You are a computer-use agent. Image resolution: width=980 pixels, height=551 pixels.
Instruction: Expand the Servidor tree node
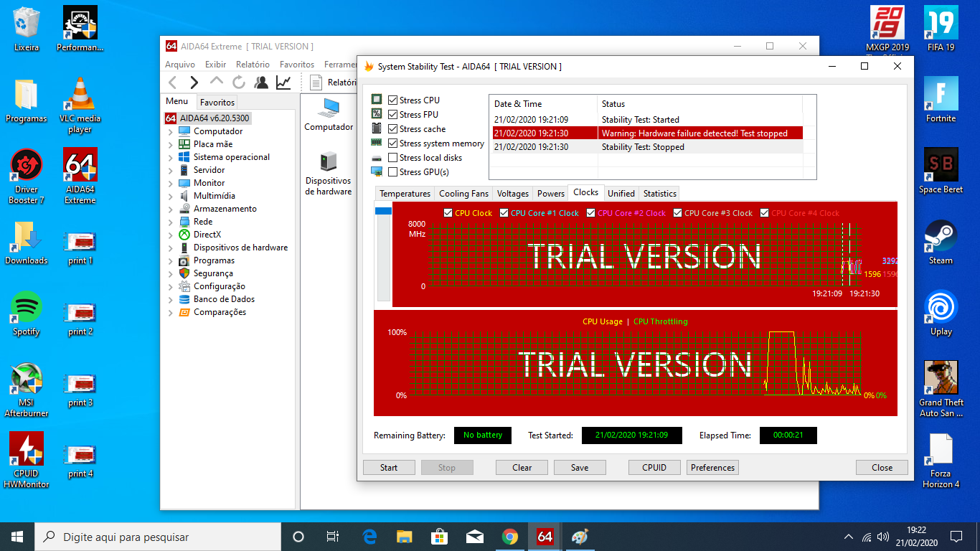(170, 171)
